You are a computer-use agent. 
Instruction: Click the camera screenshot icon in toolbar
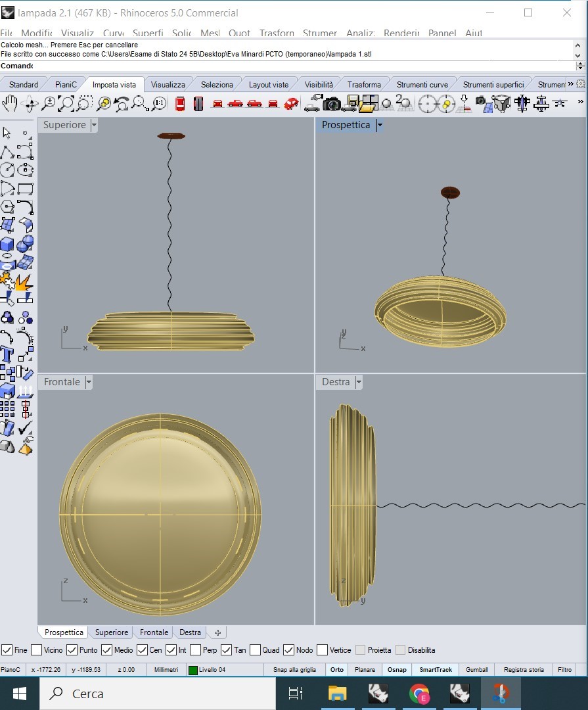click(332, 103)
